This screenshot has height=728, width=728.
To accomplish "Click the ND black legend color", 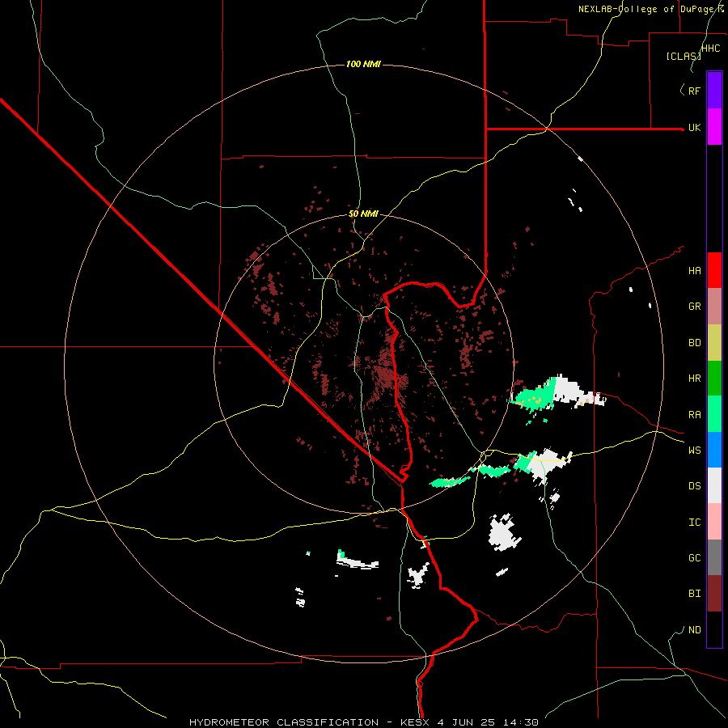I will pyautogui.click(x=714, y=629).
